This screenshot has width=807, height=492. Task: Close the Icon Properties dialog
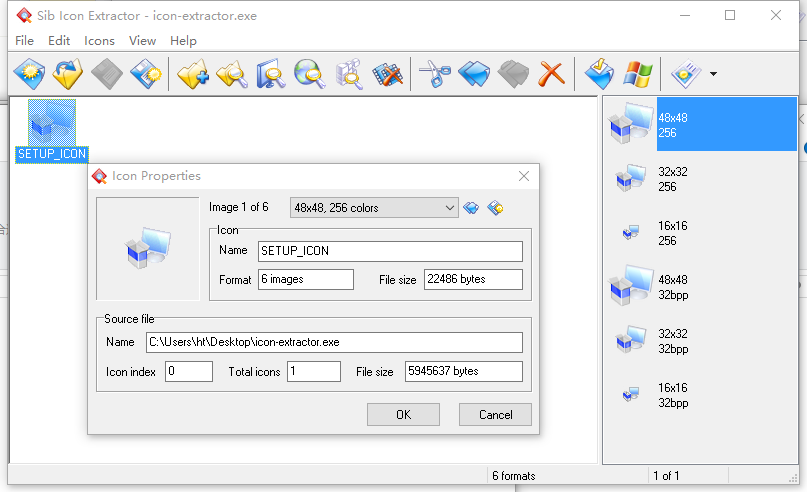[x=524, y=176]
